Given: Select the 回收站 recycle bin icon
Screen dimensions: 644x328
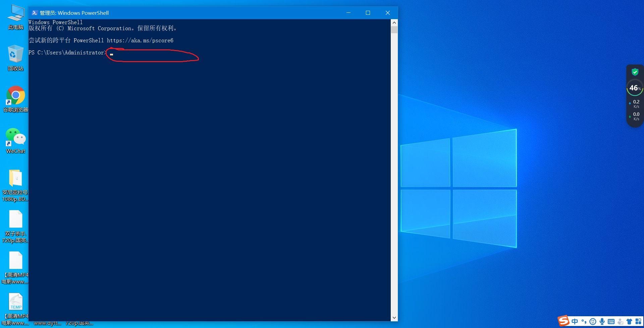Looking at the screenshot, I should [x=15, y=58].
